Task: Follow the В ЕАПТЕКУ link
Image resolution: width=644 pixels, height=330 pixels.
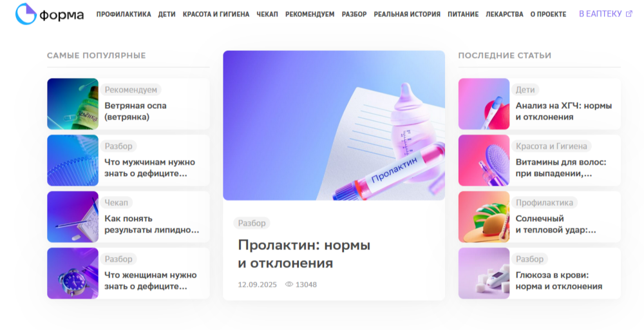Action: (600, 14)
